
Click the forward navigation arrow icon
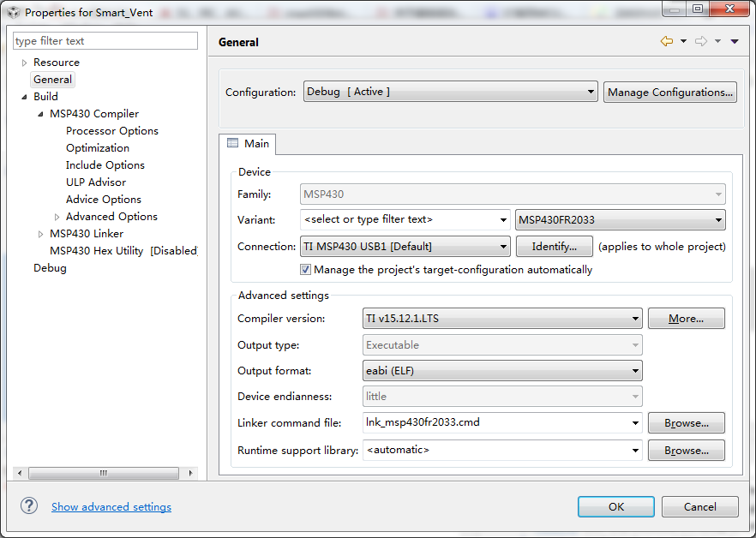tap(700, 41)
